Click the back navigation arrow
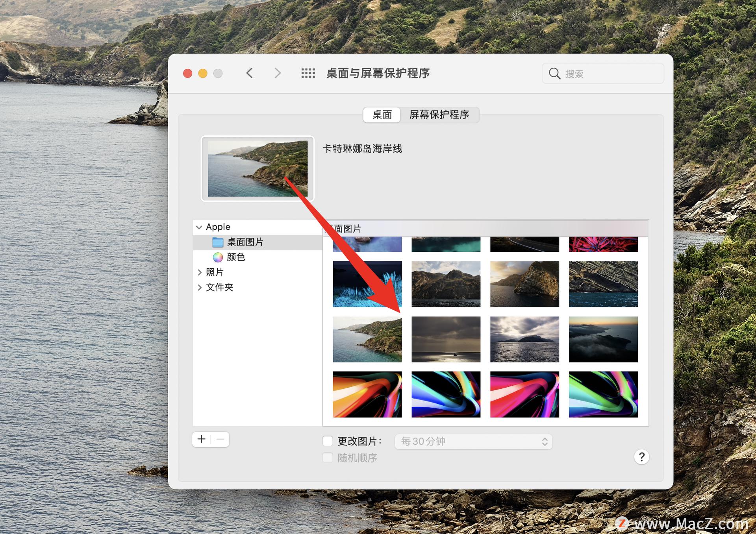Viewport: 756px width, 534px height. click(250, 73)
